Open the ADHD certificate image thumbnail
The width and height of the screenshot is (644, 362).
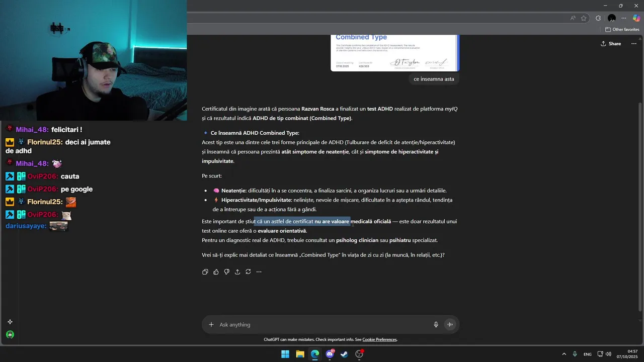pyautogui.click(x=395, y=53)
